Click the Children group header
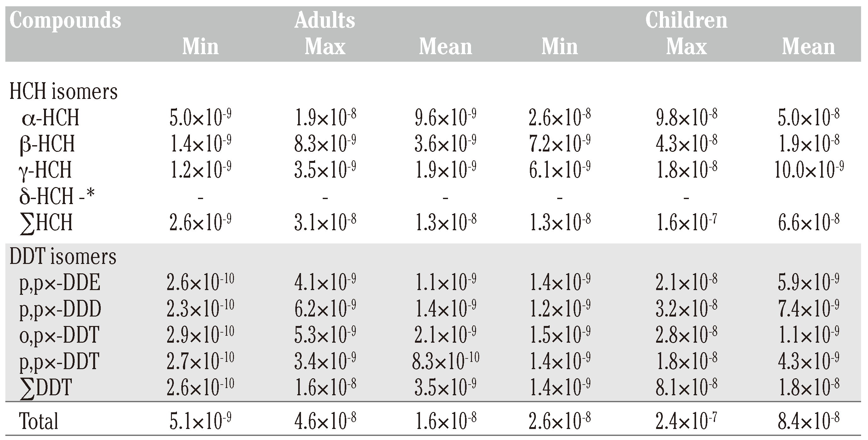This screenshot has width=868, height=440. pos(686,21)
